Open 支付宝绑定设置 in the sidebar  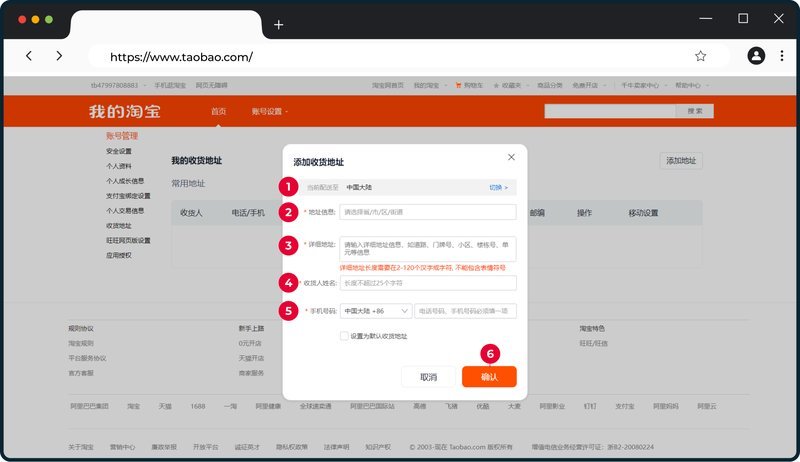pos(128,195)
